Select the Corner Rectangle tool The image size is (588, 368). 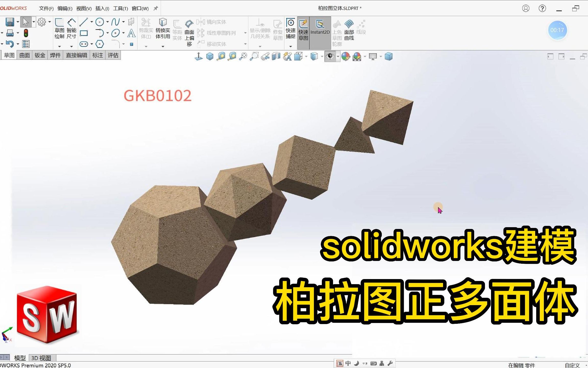coord(84,33)
